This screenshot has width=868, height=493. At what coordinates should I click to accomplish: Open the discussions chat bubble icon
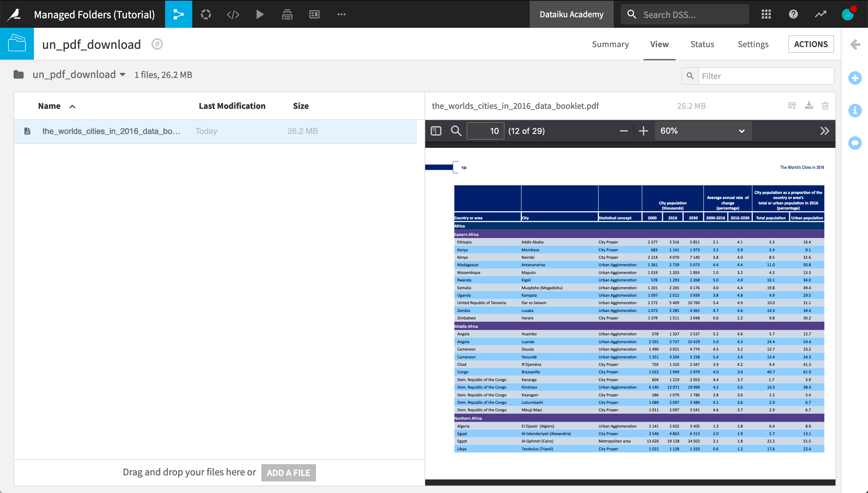[x=855, y=143]
